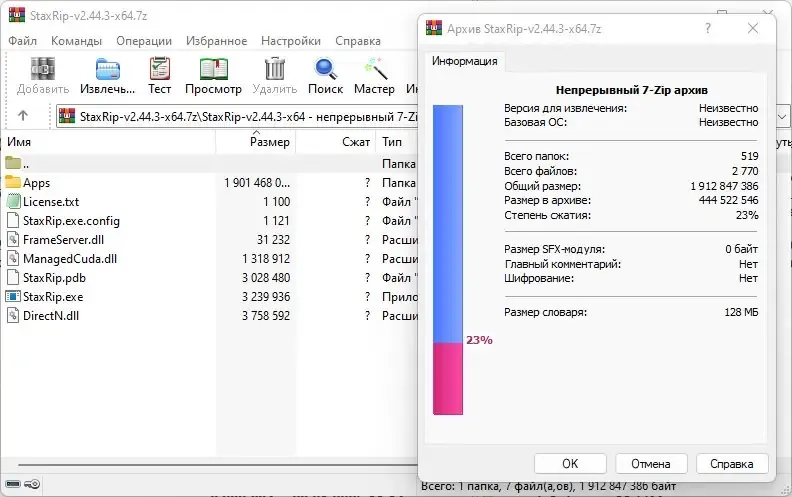Sort by the Размер column header
792x497 pixels.
(256, 142)
